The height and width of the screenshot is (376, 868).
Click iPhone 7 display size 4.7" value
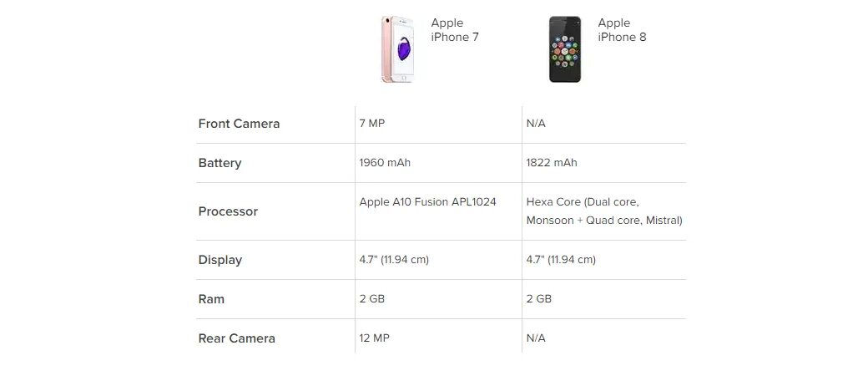tap(394, 259)
